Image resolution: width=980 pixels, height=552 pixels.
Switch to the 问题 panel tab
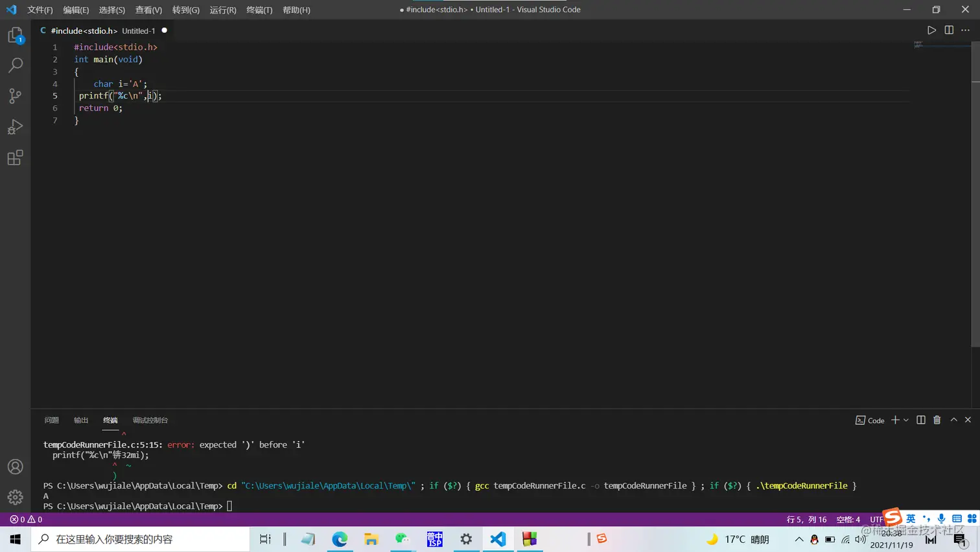click(52, 420)
